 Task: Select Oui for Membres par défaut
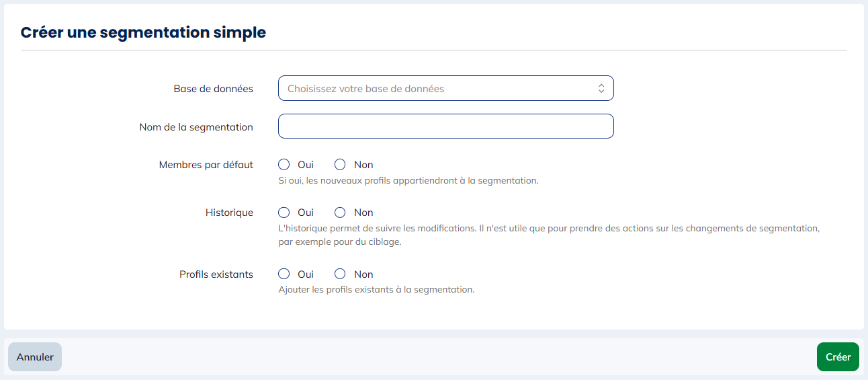click(x=284, y=165)
